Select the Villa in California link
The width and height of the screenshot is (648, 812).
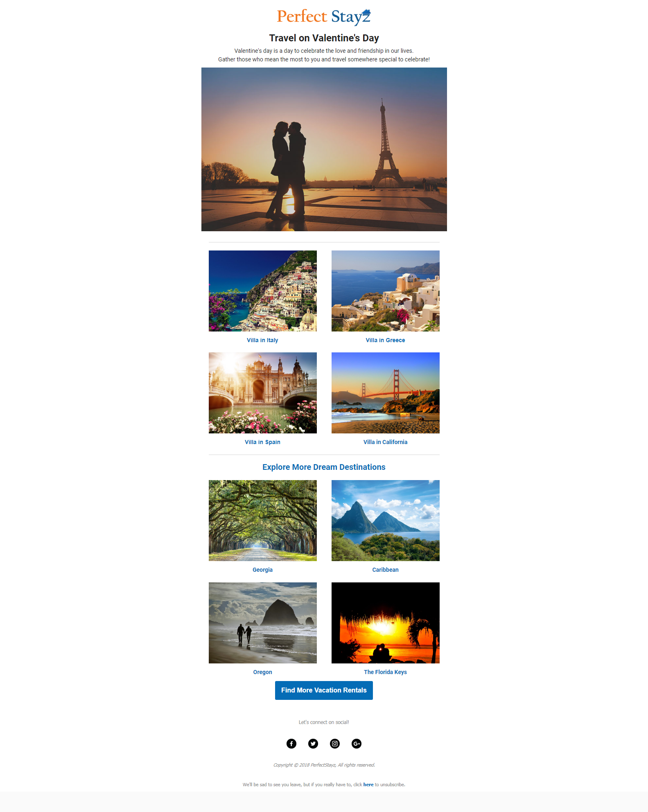tap(385, 442)
